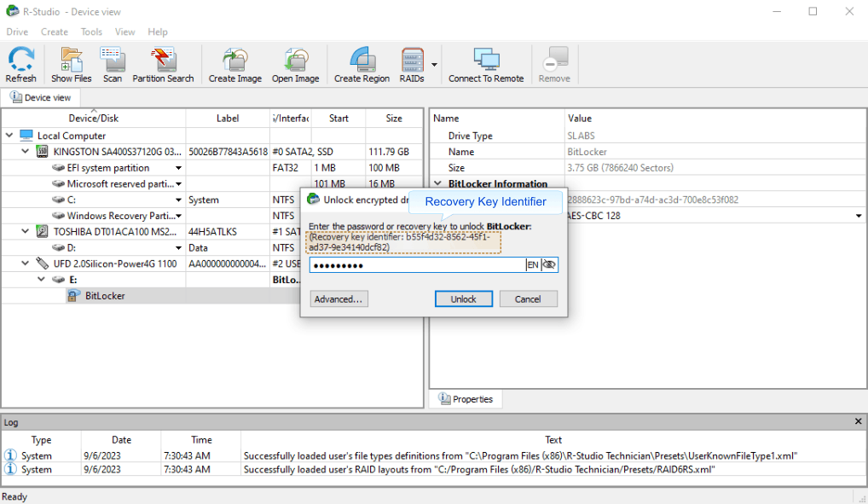Click the Size column header
Screen dimensions: 868x504
(394, 118)
